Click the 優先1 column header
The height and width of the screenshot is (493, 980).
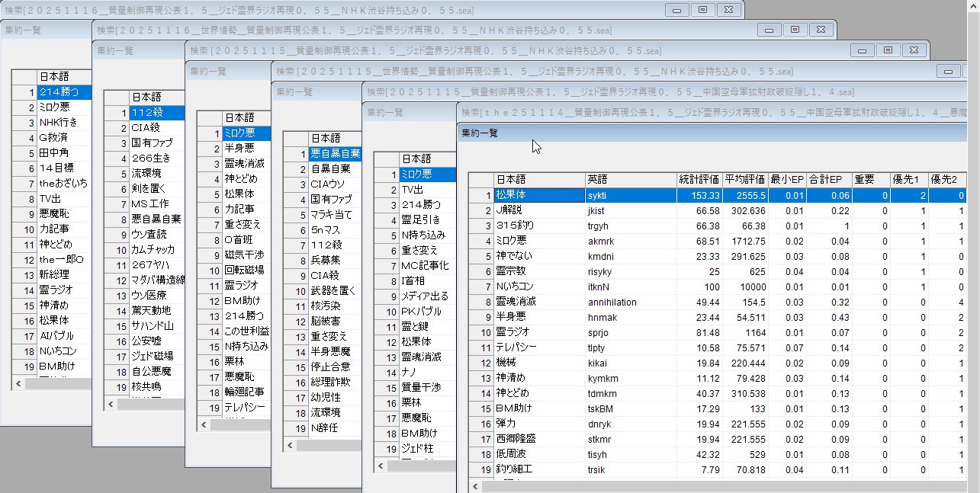click(909, 180)
